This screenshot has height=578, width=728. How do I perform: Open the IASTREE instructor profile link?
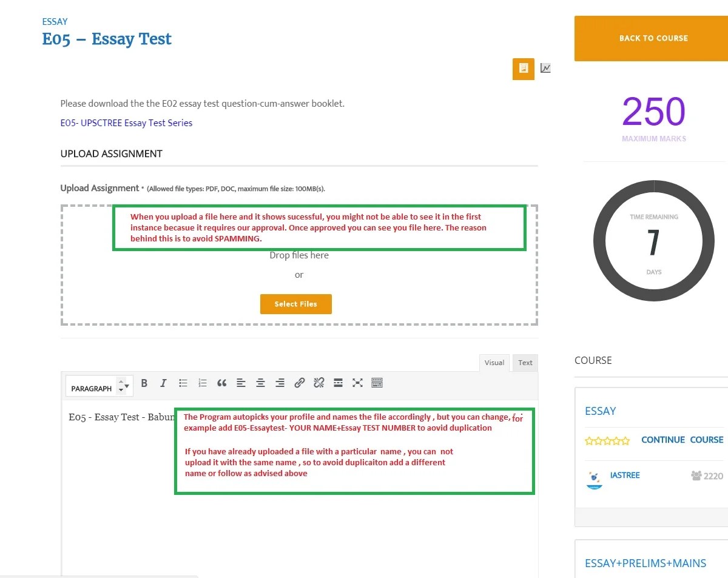(625, 476)
